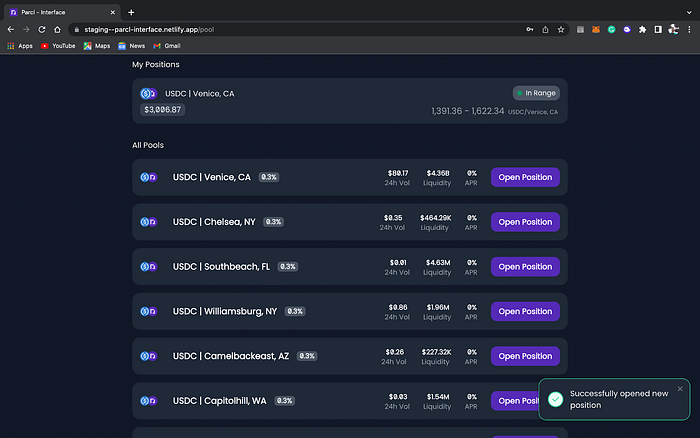Click the green checkmark in success toast
700x438 pixels.
(x=555, y=399)
